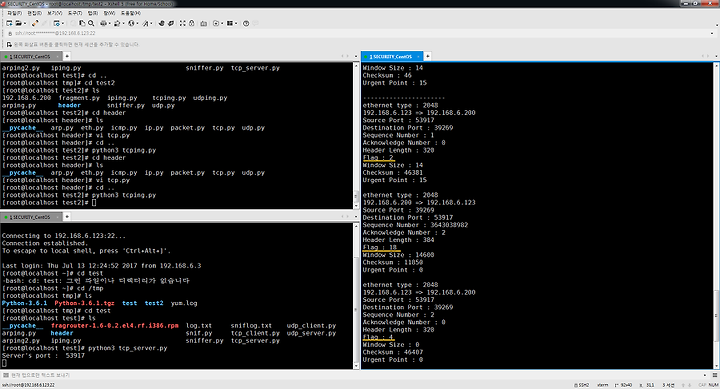Open the Tools menu (도구)
Screen dimensions: 720x389
(75, 13)
